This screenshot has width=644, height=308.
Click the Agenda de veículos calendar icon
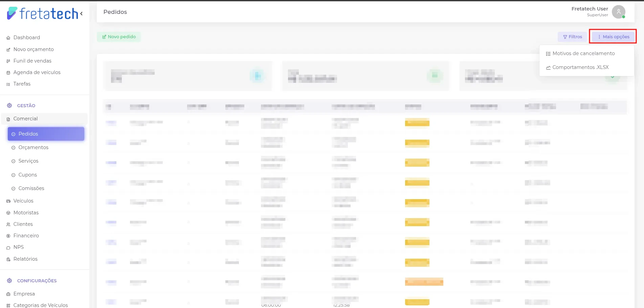coord(8,73)
